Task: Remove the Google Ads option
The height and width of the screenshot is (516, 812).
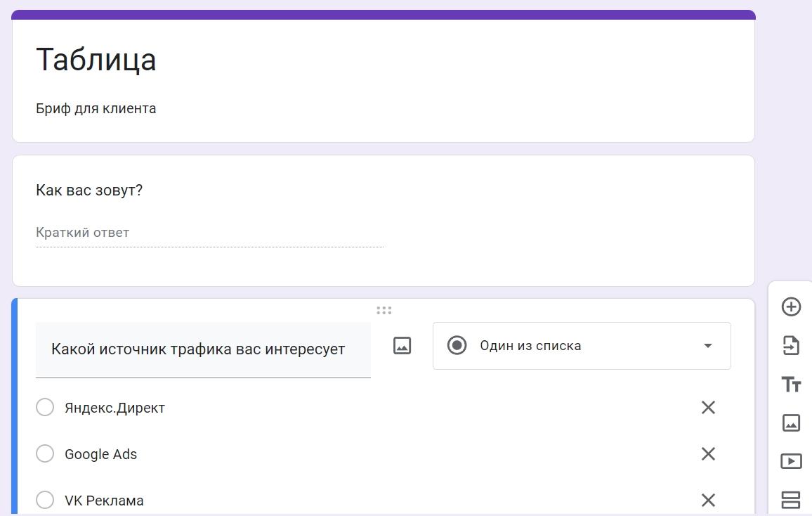Action: point(708,454)
